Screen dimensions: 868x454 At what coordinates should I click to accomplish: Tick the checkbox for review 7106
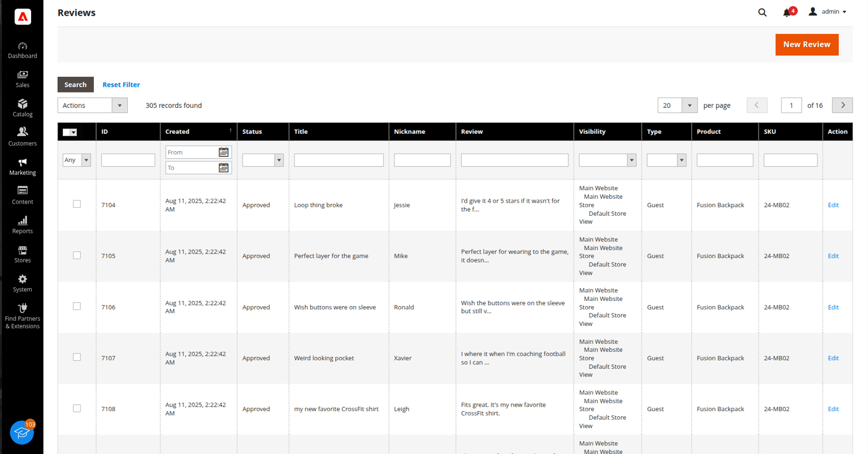click(x=77, y=307)
